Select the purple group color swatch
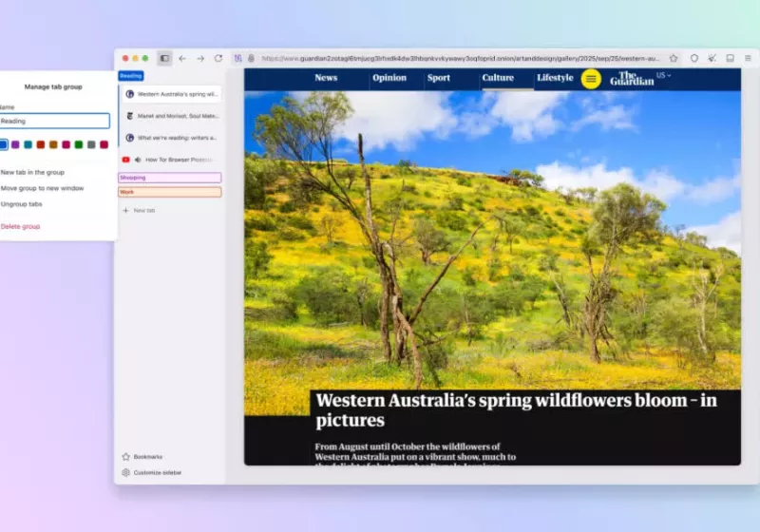Screen dimensions: 760x532 (15, 144)
